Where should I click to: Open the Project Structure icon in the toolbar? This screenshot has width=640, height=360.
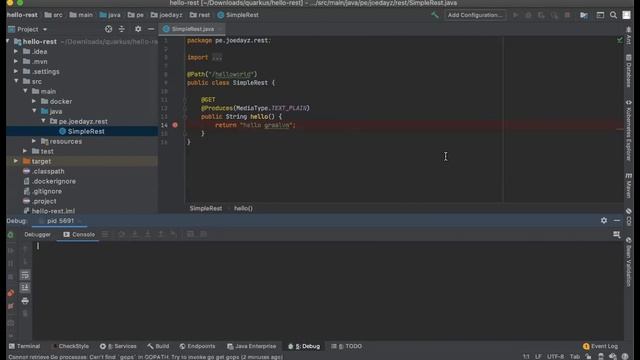(584, 15)
